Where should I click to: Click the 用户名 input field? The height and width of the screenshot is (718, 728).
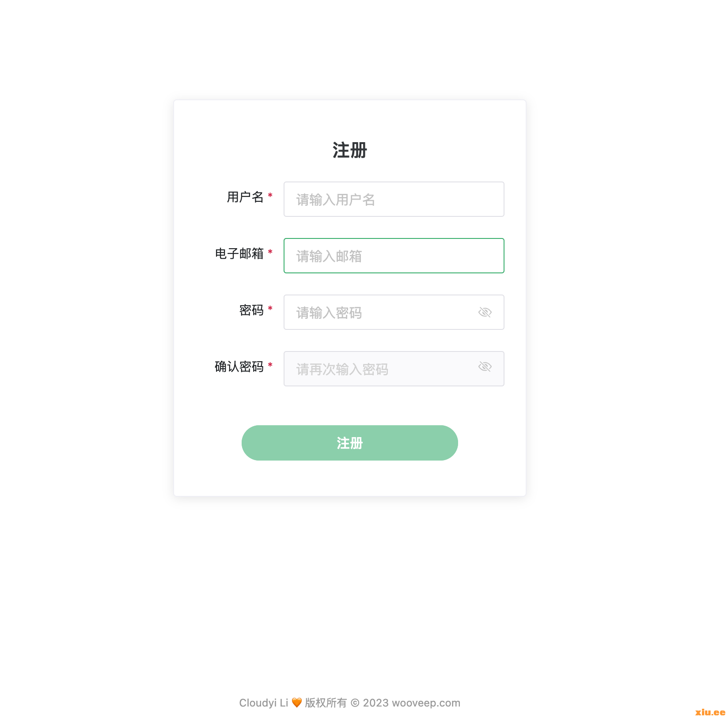(x=393, y=199)
